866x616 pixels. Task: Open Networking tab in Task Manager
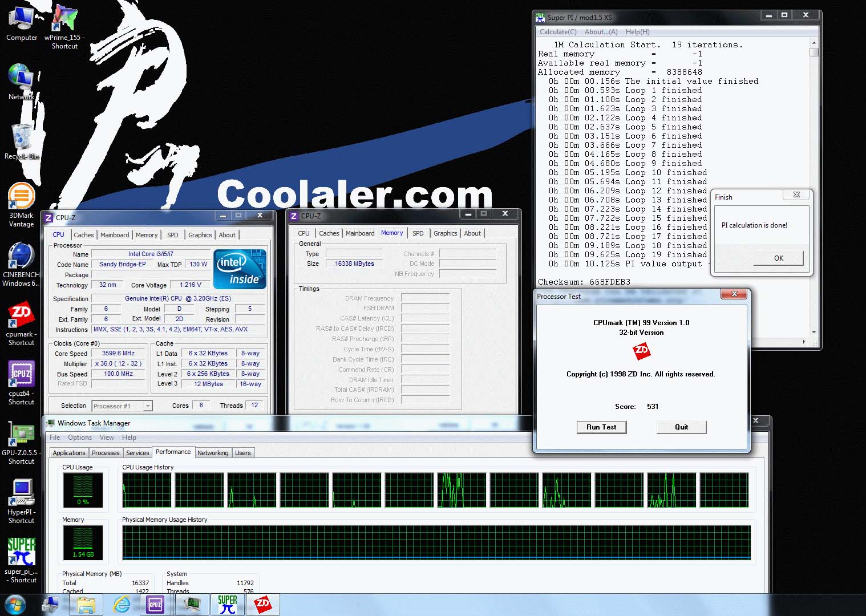213,453
